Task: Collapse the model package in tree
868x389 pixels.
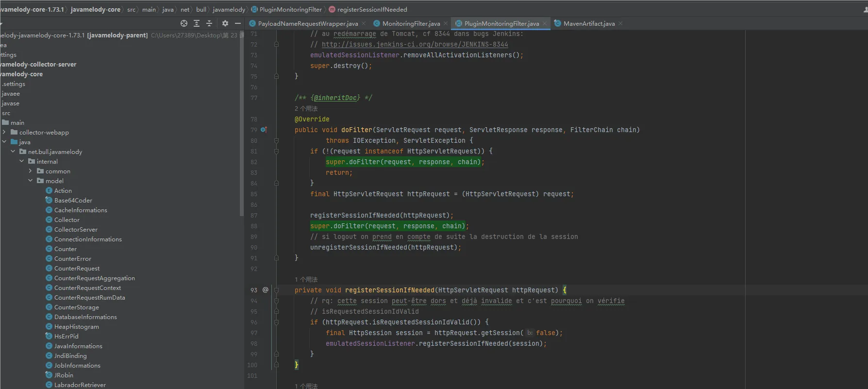Action: [31, 181]
